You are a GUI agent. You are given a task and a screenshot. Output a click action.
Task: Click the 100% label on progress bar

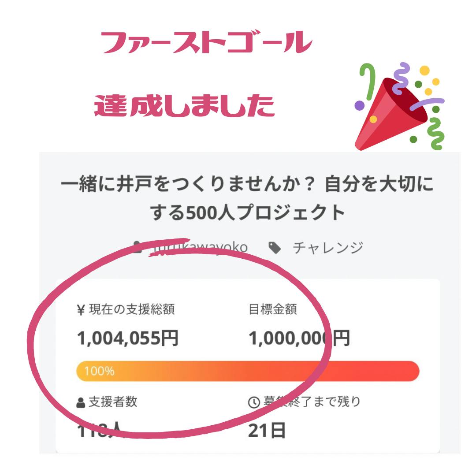(x=99, y=371)
